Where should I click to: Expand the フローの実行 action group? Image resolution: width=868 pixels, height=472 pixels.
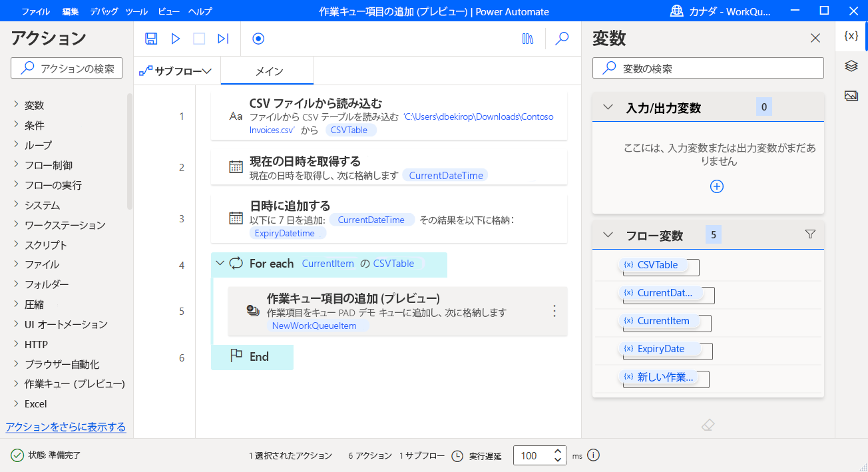click(x=16, y=184)
